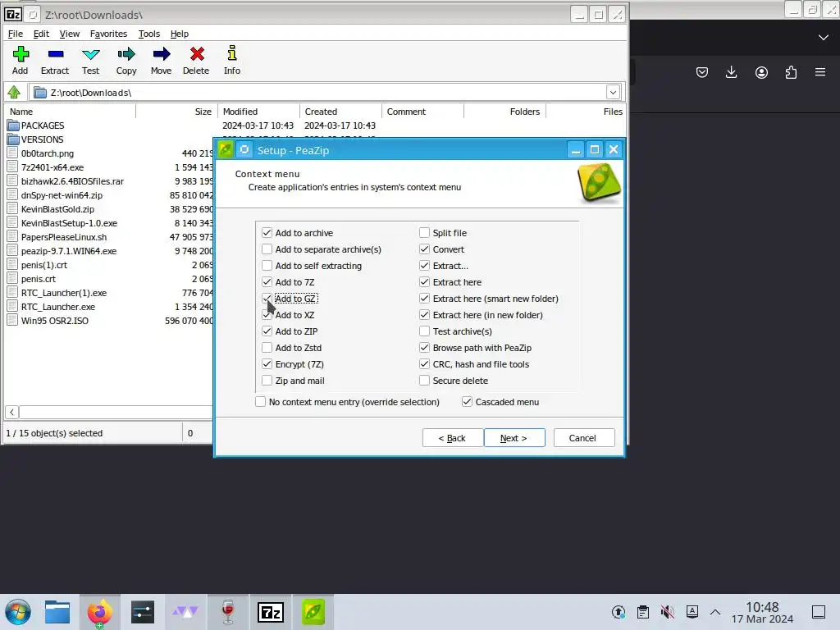Click the Test toolbar icon in 7-Zip
Screen dimensions: 840x630
90,54
